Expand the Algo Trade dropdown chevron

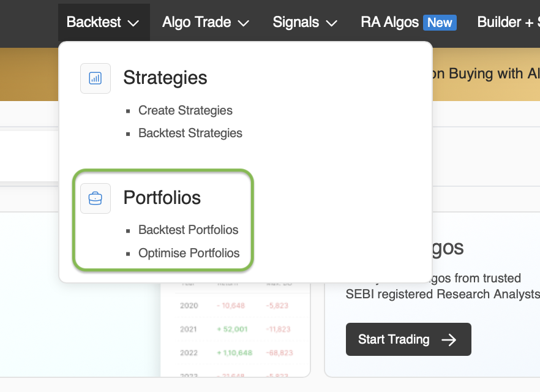pyautogui.click(x=243, y=24)
